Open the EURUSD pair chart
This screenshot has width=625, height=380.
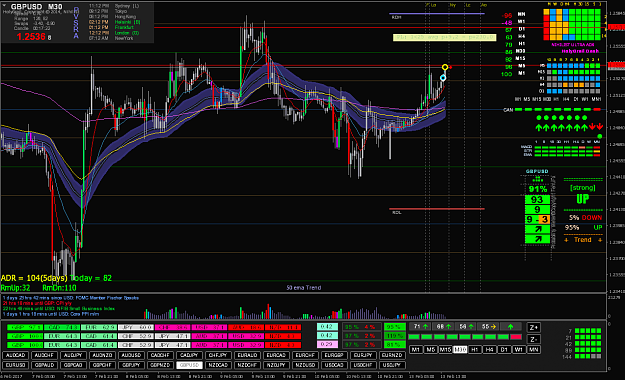15,365
